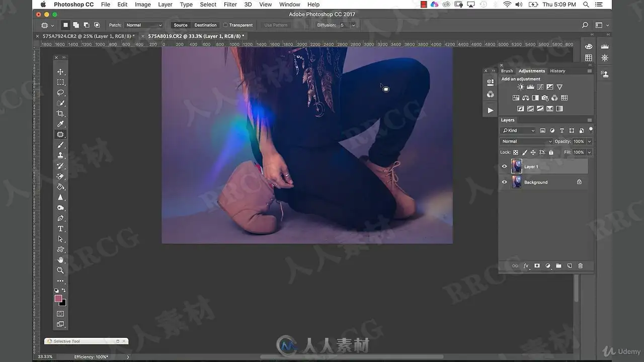Delete layer with trash icon
Screen dimensions: 644x362
coord(580,266)
